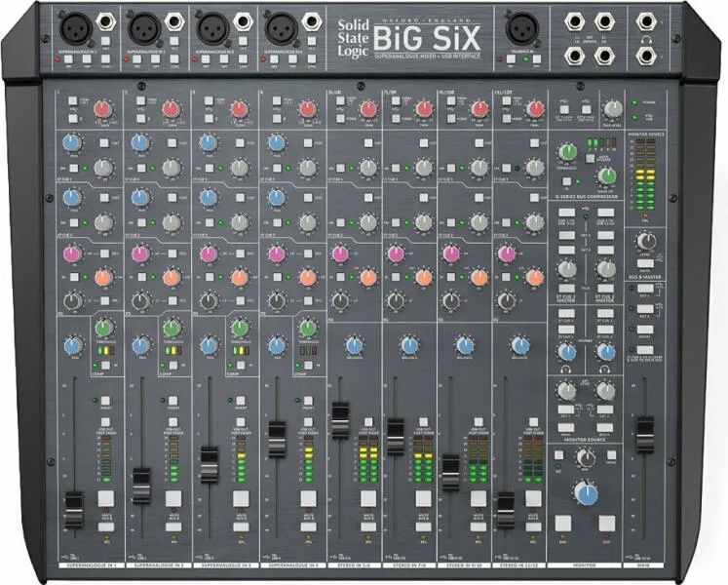Toggle bus compressor Auto Release switch

[x=590, y=158]
